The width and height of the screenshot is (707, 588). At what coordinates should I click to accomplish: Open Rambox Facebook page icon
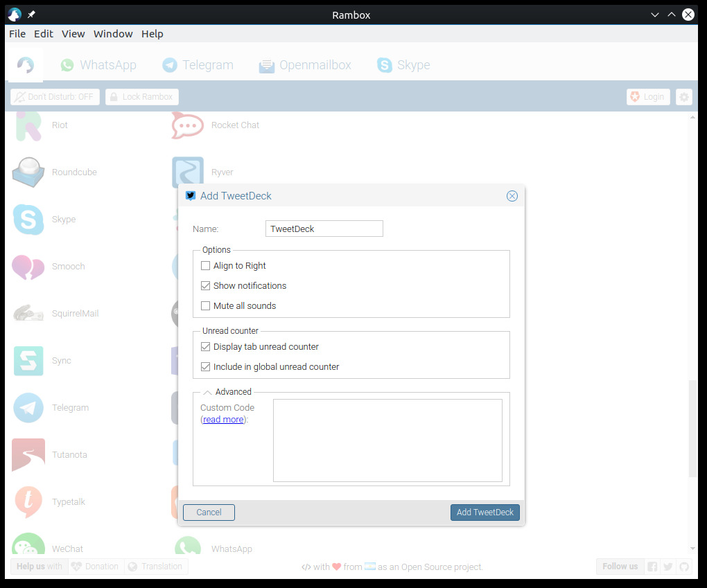pyautogui.click(x=652, y=567)
